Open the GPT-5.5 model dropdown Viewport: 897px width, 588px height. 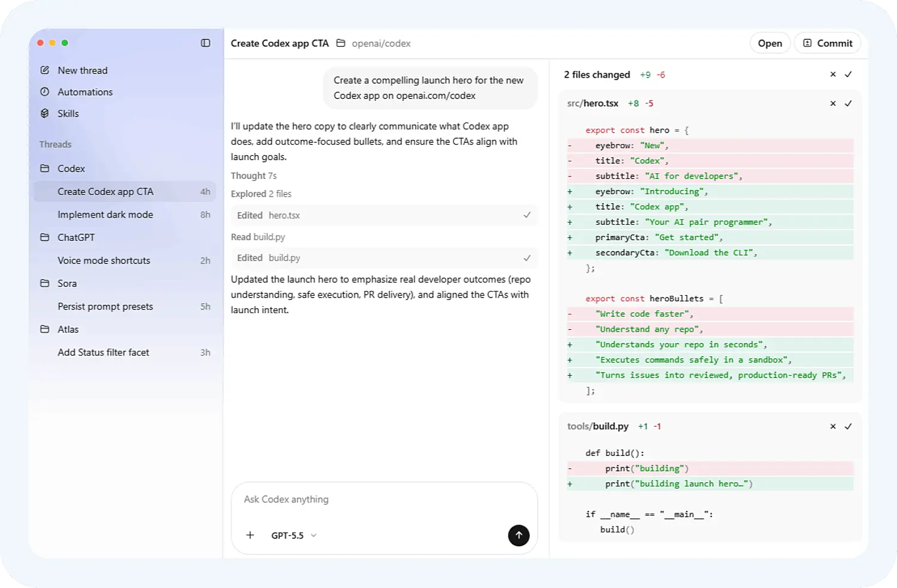pyautogui.click(x=294, y=535)
